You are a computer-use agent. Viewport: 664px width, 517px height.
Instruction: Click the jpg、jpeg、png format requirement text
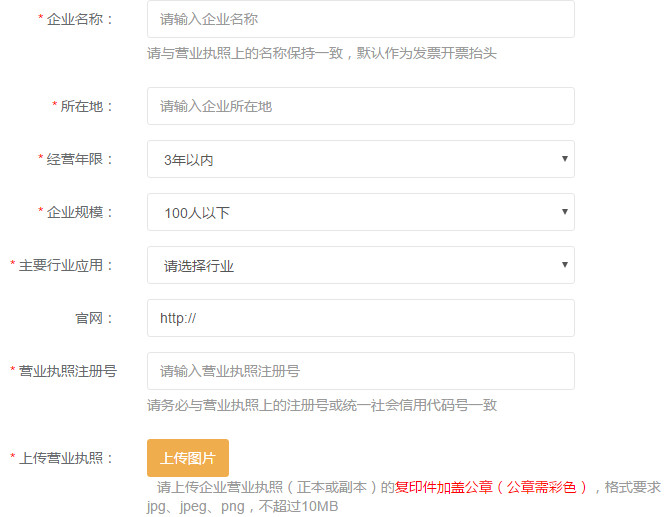pyautogui.click(x=242, y=506)
